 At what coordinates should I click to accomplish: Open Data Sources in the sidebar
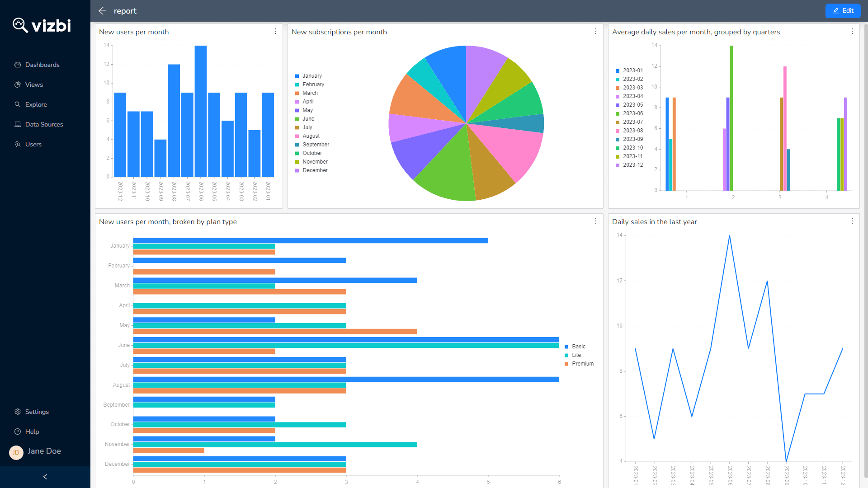click(x=45, y=124)
